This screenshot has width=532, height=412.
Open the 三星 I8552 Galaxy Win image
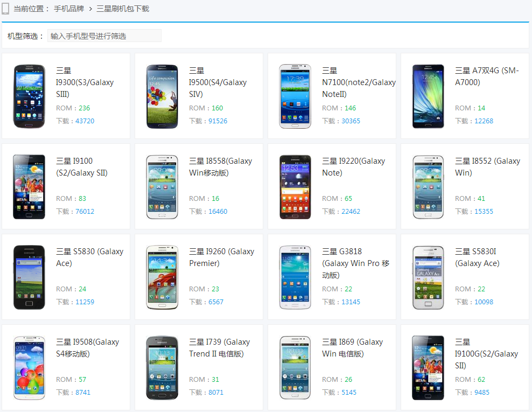point(428,187)
